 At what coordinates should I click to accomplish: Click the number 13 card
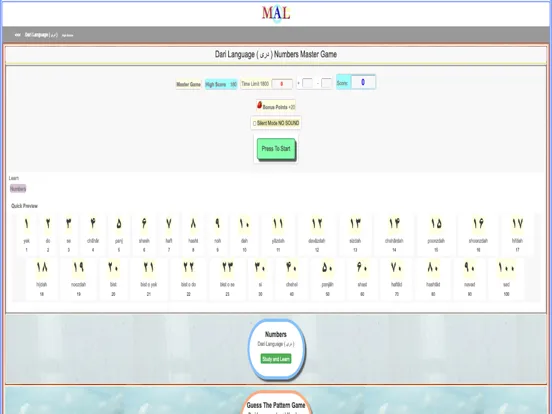tap(355, 234)
